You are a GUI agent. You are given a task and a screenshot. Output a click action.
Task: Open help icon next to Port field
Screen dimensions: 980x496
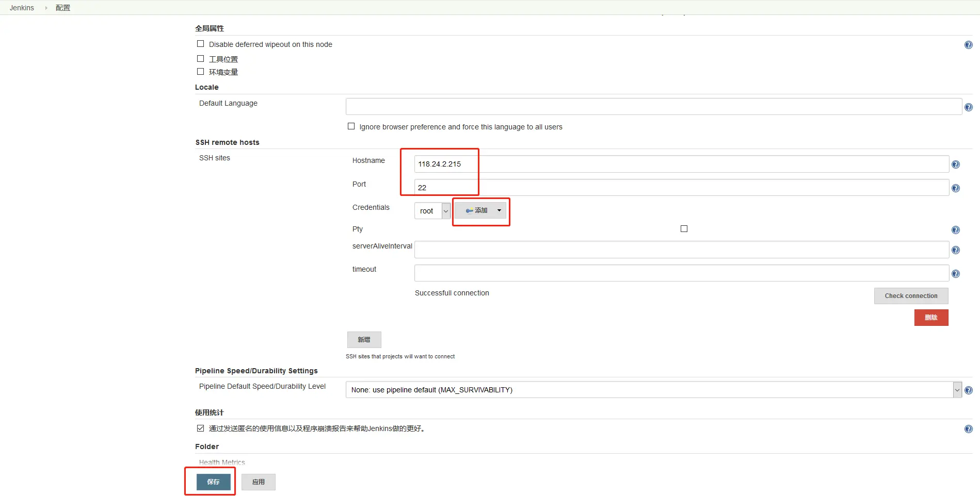[x=956, y=188]
